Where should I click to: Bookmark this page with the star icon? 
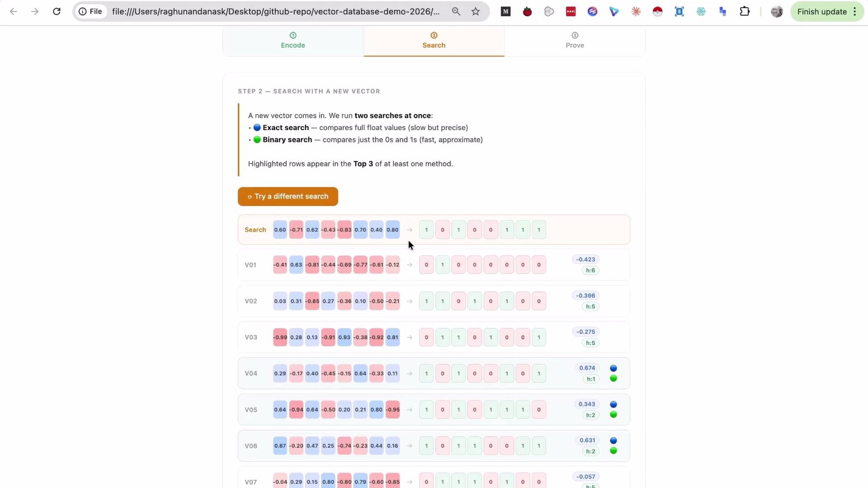(x=476, y=12)
